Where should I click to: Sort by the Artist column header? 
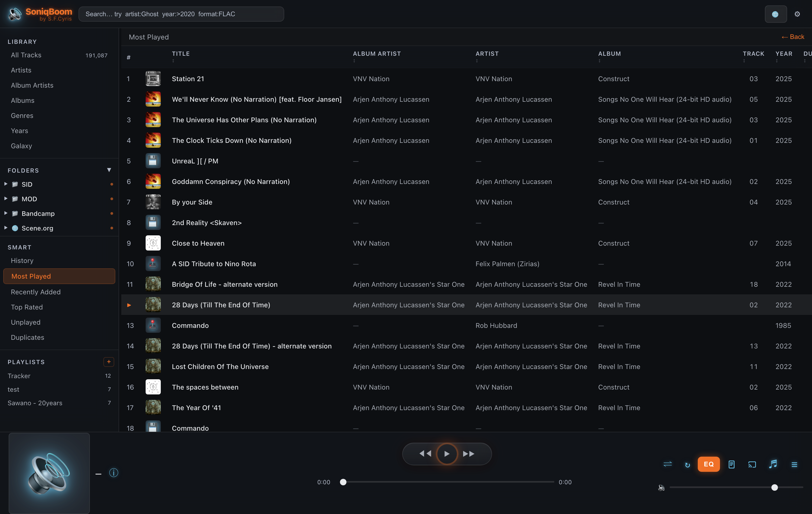pos(487,54)
